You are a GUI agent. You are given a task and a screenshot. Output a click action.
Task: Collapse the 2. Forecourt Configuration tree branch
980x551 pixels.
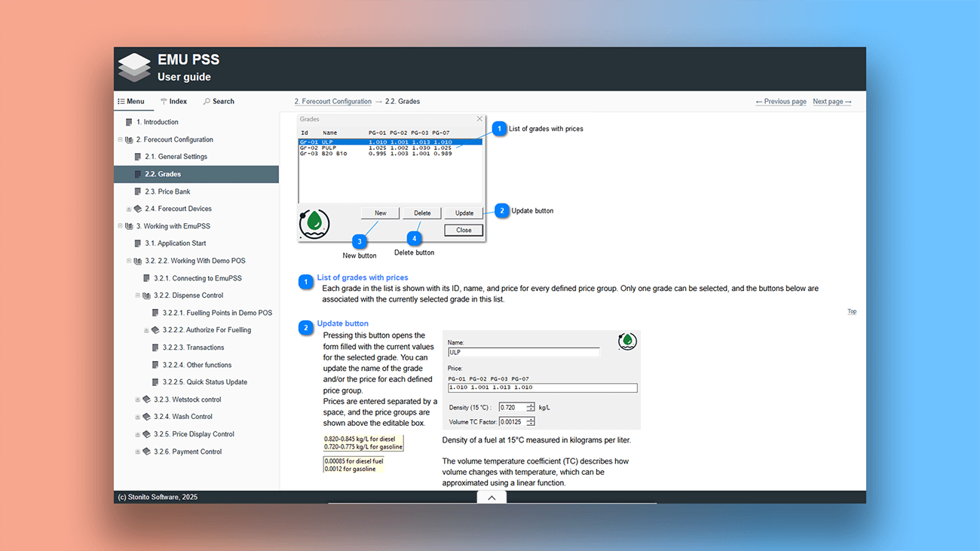tap(119, 139)
